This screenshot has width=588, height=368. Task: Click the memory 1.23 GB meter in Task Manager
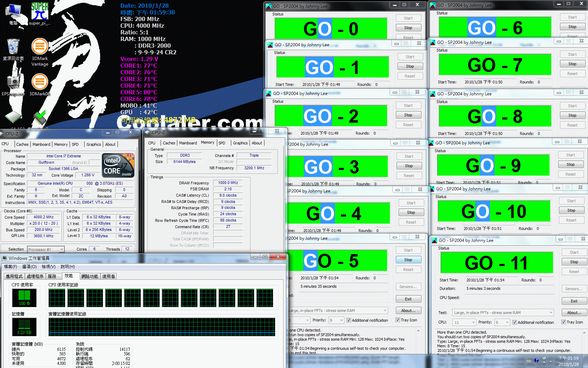tap(24, 327)
